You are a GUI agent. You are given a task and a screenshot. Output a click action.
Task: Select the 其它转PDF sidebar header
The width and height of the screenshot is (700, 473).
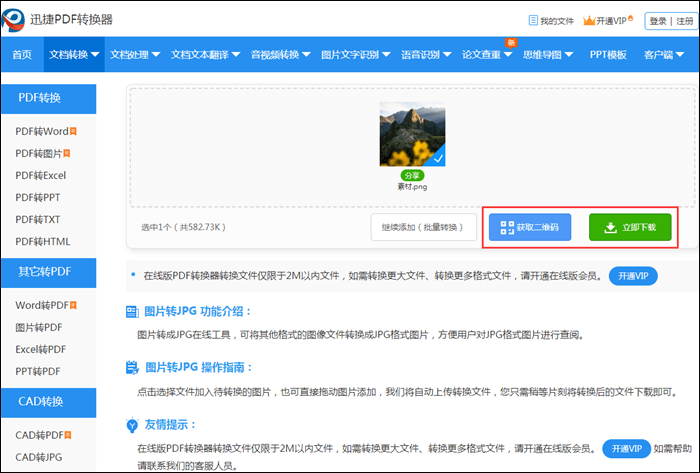tap(48, 272)
